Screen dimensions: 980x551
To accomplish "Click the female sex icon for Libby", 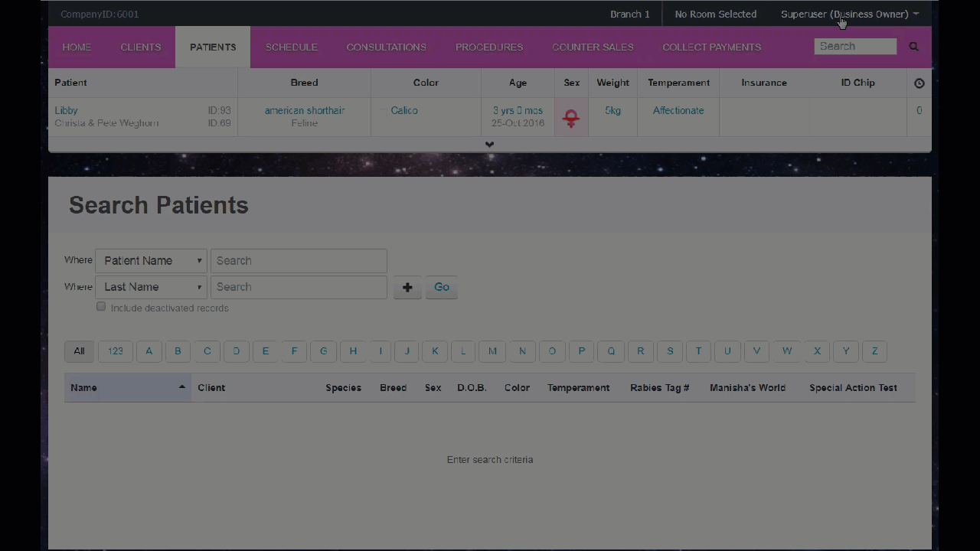I will pos(571,117).
